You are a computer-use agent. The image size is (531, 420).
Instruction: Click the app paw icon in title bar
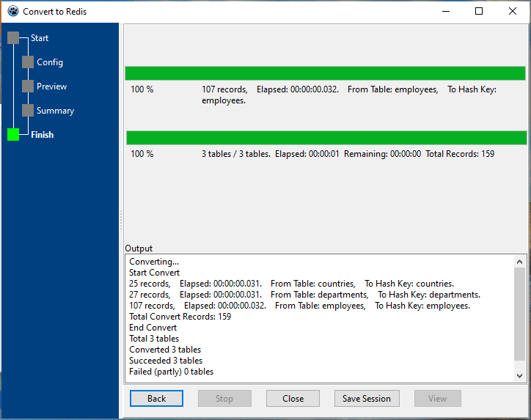click(12, 12)
